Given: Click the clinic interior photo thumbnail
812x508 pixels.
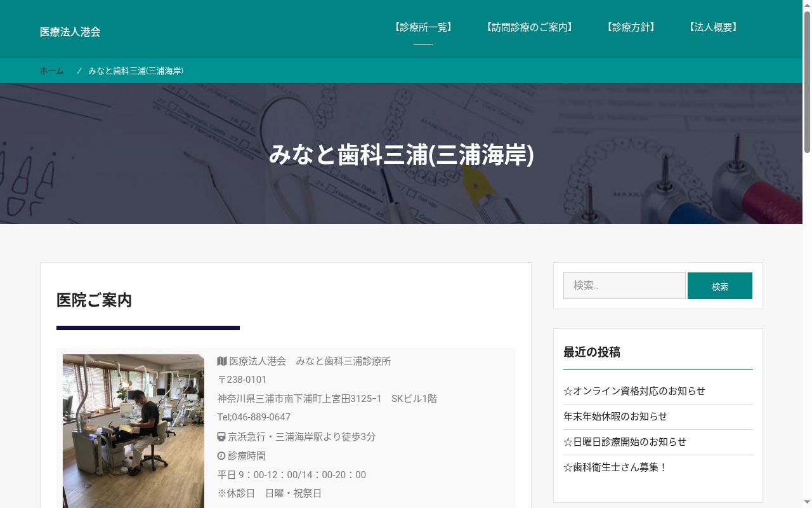Looking at the screenshot, I should [133, 431].
